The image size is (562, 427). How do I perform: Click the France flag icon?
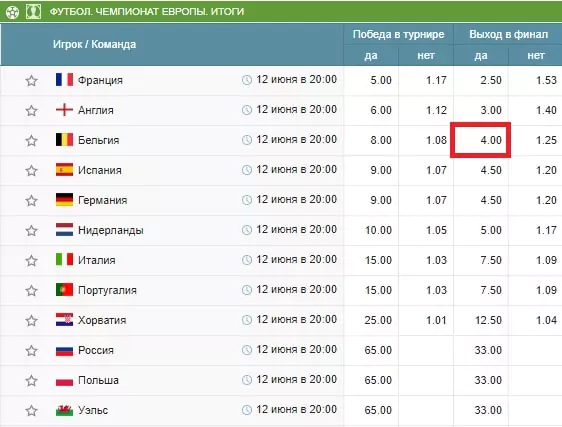pos(65,79)
